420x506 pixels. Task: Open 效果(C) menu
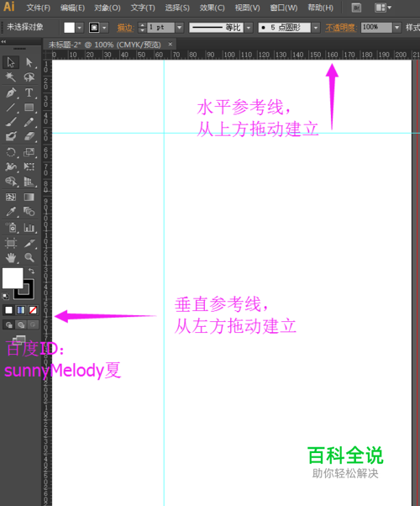click(x=212, y=8)
